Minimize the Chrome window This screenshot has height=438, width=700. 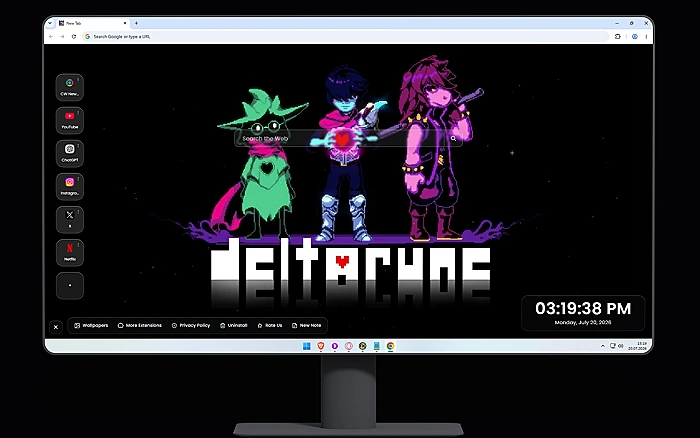click(x=617, y=23)
